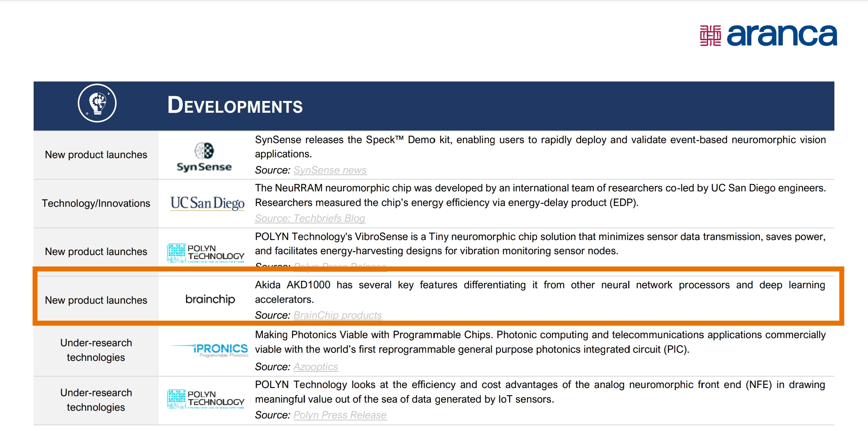Click the Aranca logo at top right

click(768, 35)
